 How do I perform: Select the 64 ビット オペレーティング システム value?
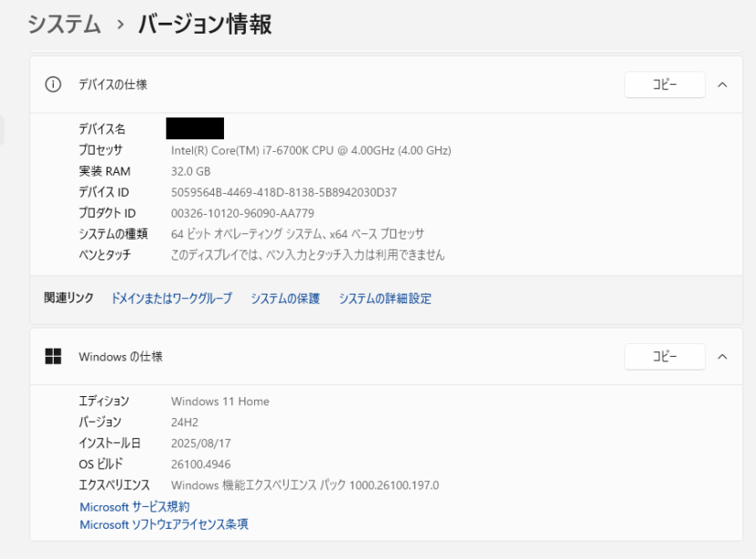298,234
